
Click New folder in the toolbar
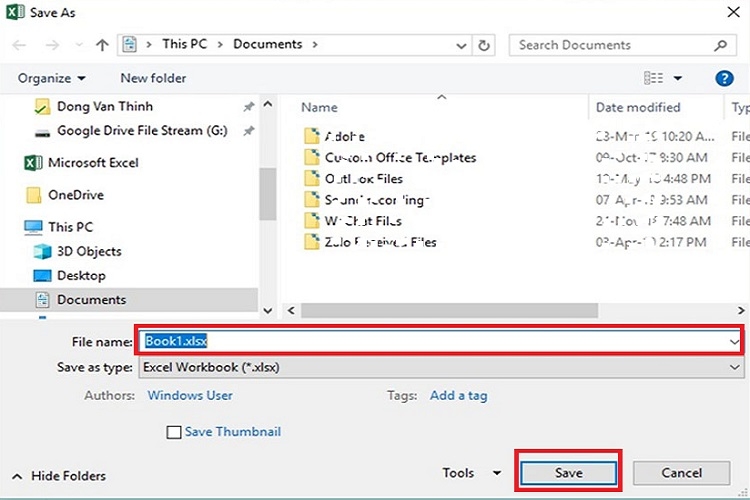(x=153, y=78)
